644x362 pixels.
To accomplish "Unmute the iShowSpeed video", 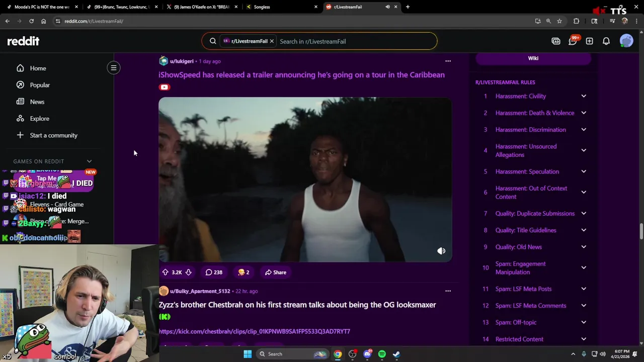I will click(x=441, y=251).
